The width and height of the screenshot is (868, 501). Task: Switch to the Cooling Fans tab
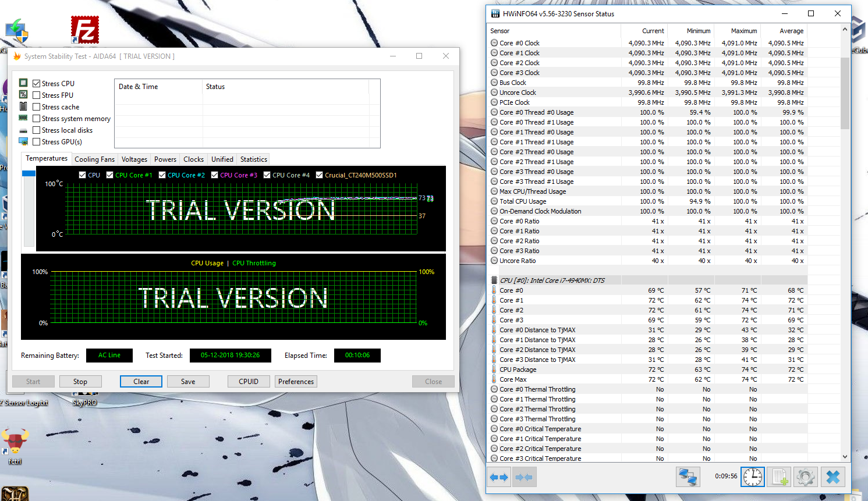pyautogui.click(x=94, y=159)
